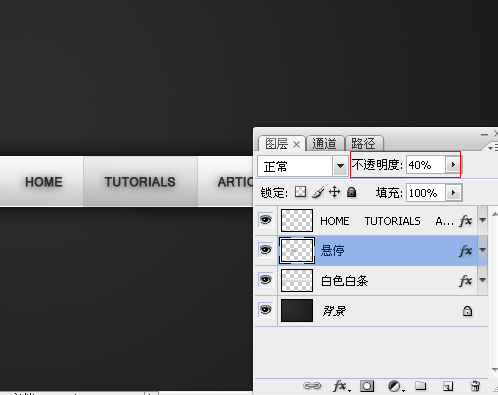
Task: Click layers list scrollbar down arrow
Action: tap(494, 369)
